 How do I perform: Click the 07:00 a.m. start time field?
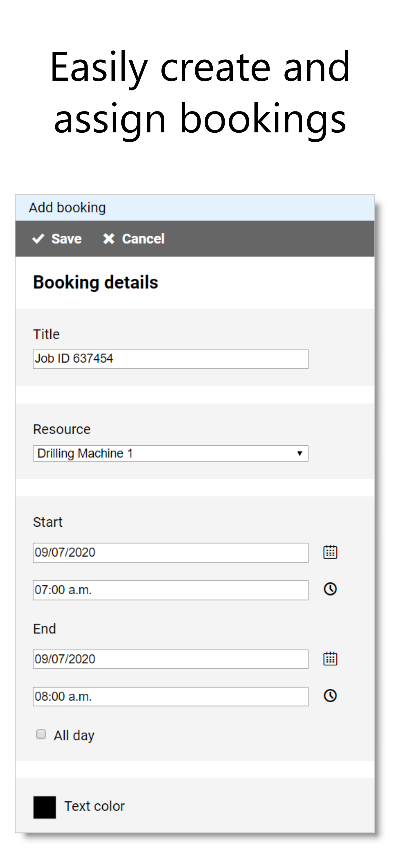[x=170, y=590]
